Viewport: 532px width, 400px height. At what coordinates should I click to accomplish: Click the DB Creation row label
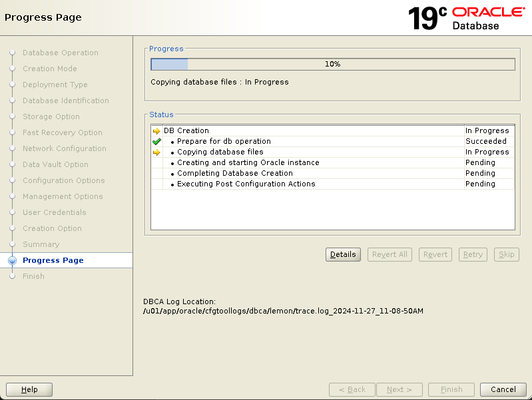[186, 130]
